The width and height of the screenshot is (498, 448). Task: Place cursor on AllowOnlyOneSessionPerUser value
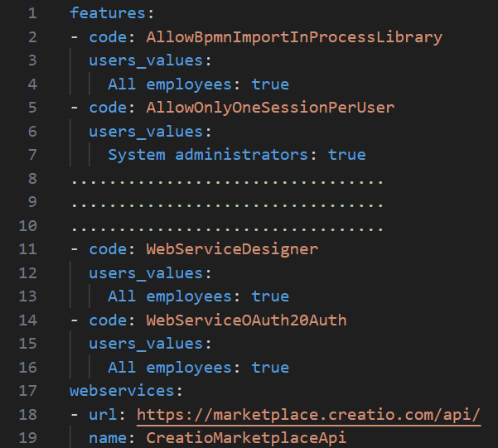pos(270,108)
